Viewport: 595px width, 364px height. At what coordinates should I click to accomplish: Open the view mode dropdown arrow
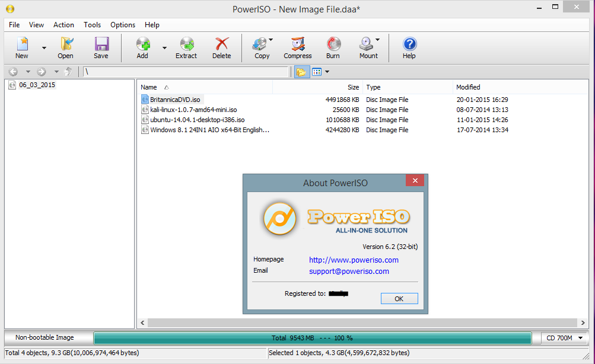coord(327,72)
